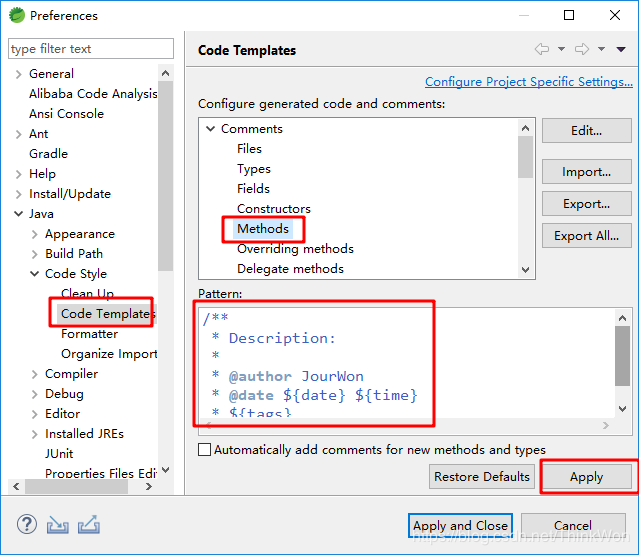Click preference tree horizontal scroll left arrow
The image size is (639, 555).
pyautogui.click(x=16, y=486)
